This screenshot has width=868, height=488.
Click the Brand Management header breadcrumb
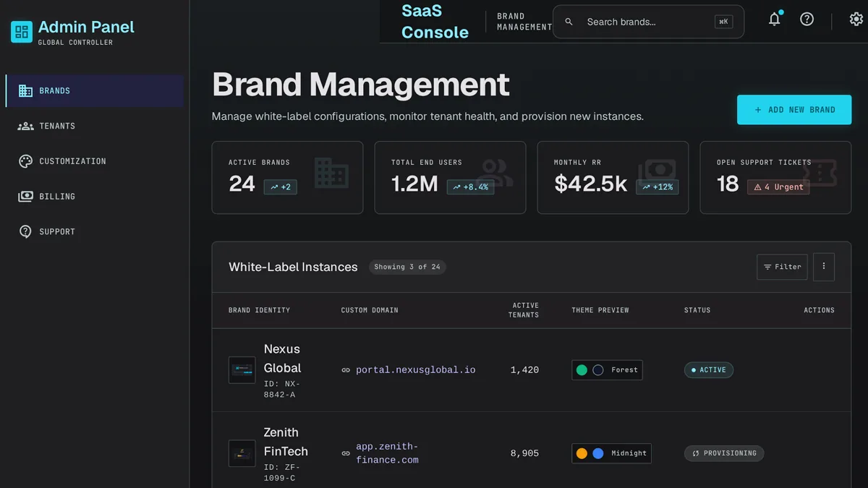pyautogui.click(x=524, y=22)
